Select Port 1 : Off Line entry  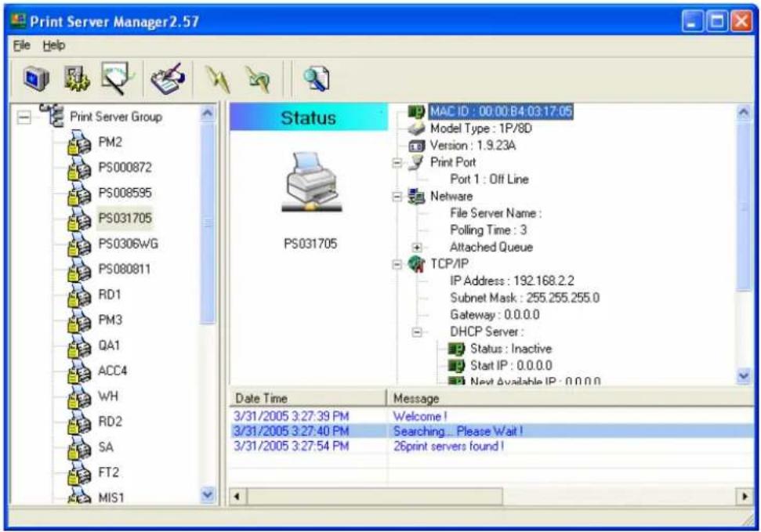(489, 179)
